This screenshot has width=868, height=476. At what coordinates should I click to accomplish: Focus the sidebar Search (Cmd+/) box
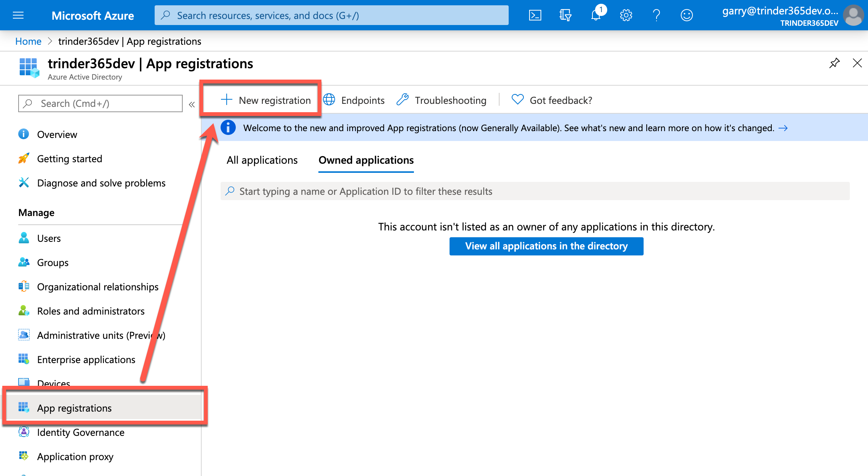tap(100, 103)
